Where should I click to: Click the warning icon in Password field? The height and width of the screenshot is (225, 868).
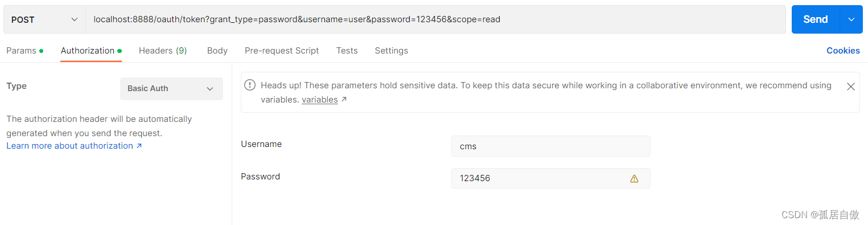[x=634, y=178]
